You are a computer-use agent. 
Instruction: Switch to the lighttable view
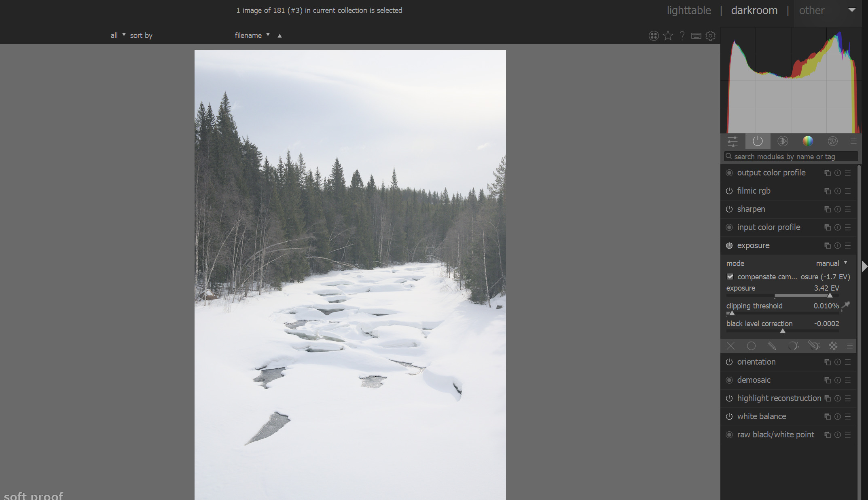point(688,11)
